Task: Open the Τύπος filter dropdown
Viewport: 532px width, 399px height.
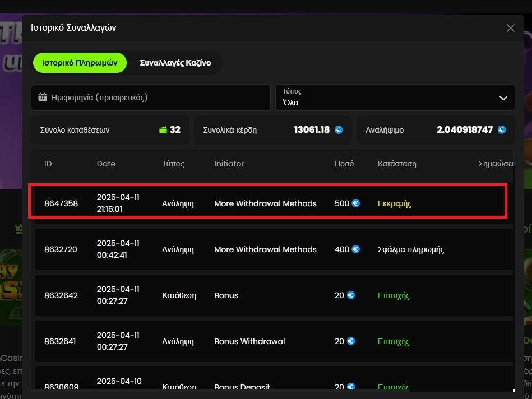Action: tap(395, 98)
